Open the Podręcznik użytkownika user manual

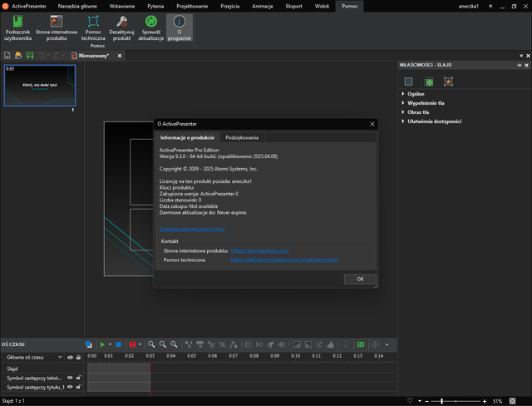pos(17,28)
